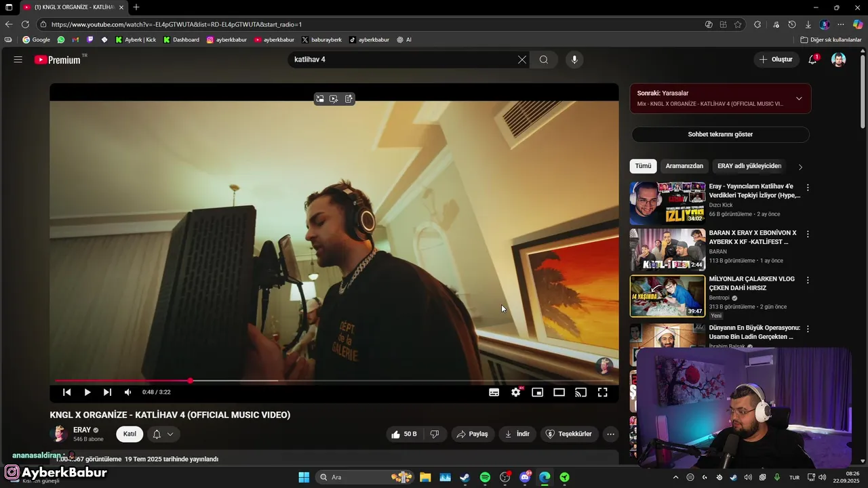Viewport: 868px width, 488px height.
Task: Open the player settings gear
Action: [x=516, y=392]
